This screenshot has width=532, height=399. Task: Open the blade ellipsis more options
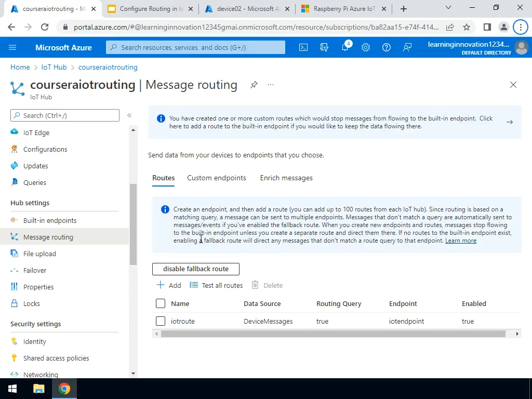pos(270,85)
